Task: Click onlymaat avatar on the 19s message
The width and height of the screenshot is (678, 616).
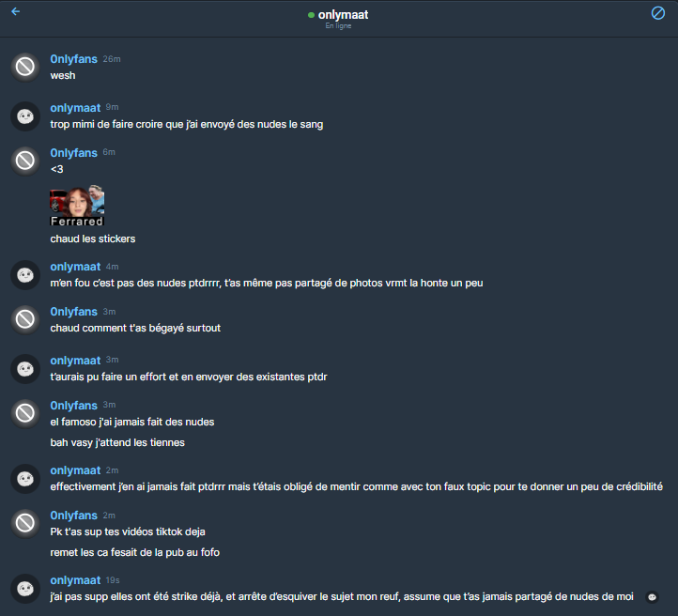Action: (x=25, y=588)
